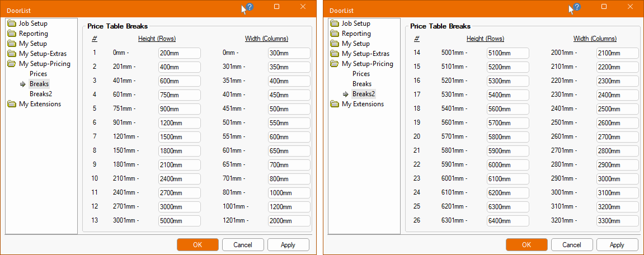Switch to Breaks in the tree of the rows 14–26 dialog
The width and height of the screenshot is (644, 255).
(361, 84)
